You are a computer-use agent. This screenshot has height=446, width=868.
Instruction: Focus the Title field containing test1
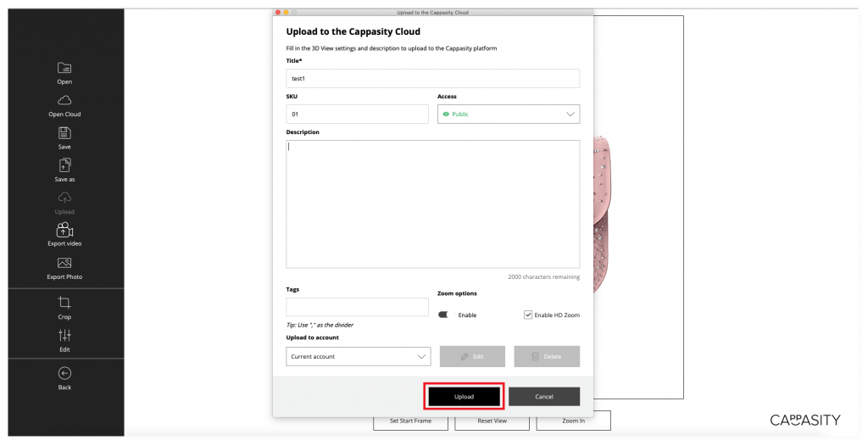pos(433,78)
